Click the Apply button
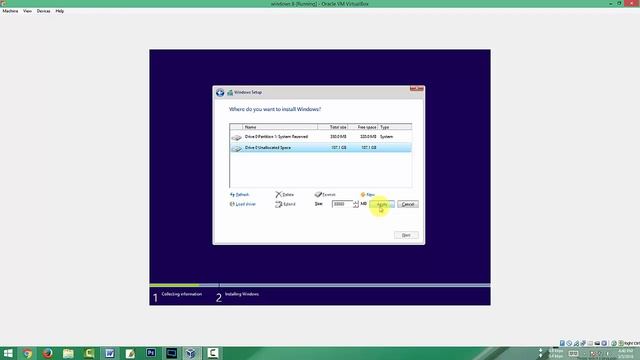This screenshot has width=640, height=360. click(382, 204)
